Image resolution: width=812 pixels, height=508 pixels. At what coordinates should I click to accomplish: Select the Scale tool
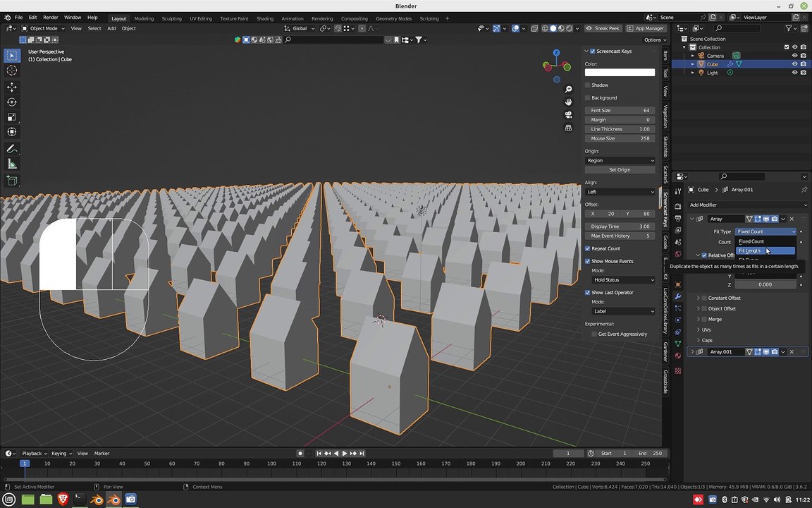[x=12, y=117]
